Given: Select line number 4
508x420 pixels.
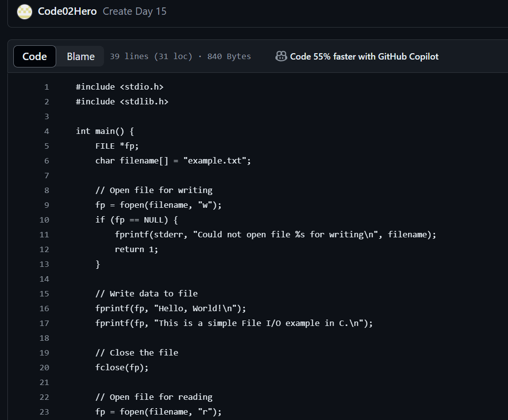Looking at the screenshot, I should [x=47, y=131].
